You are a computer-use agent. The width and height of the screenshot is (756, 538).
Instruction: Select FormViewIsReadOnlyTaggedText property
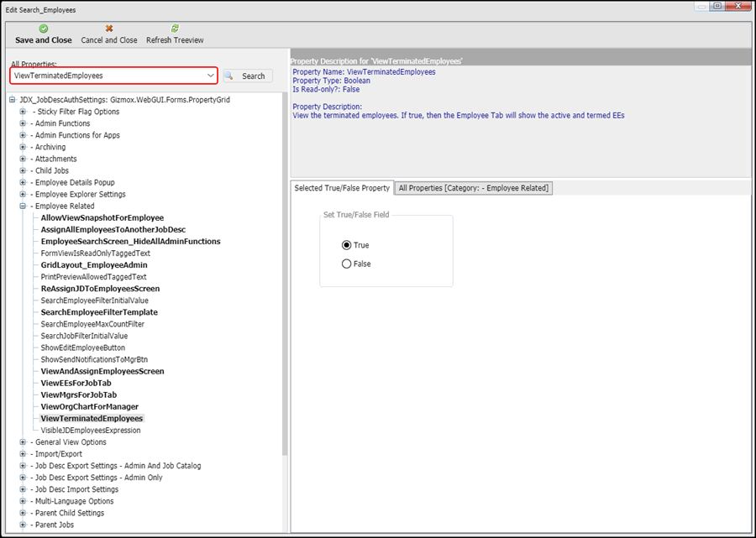pyautogui.click(x=96, y=253)
